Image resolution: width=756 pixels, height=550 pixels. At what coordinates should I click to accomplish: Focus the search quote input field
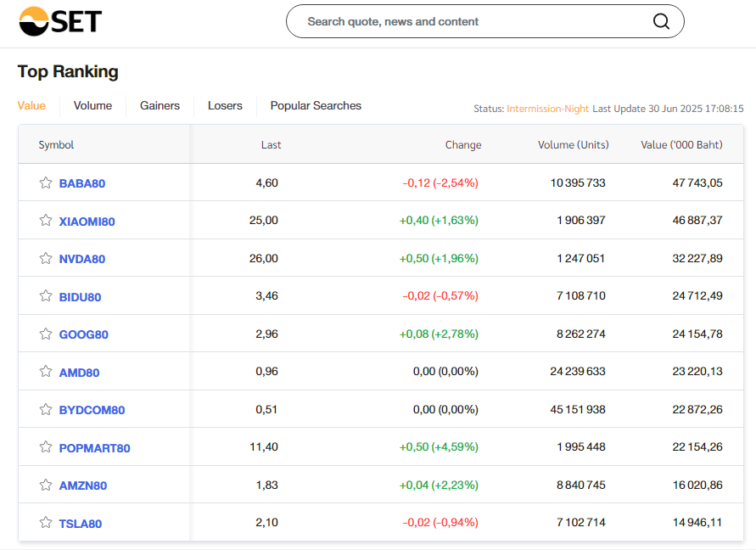tap(485, 21)
